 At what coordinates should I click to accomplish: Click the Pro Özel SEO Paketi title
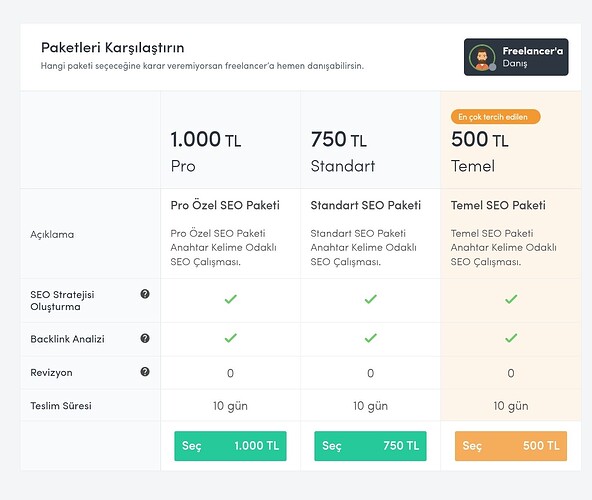click(x=225, y=205)
